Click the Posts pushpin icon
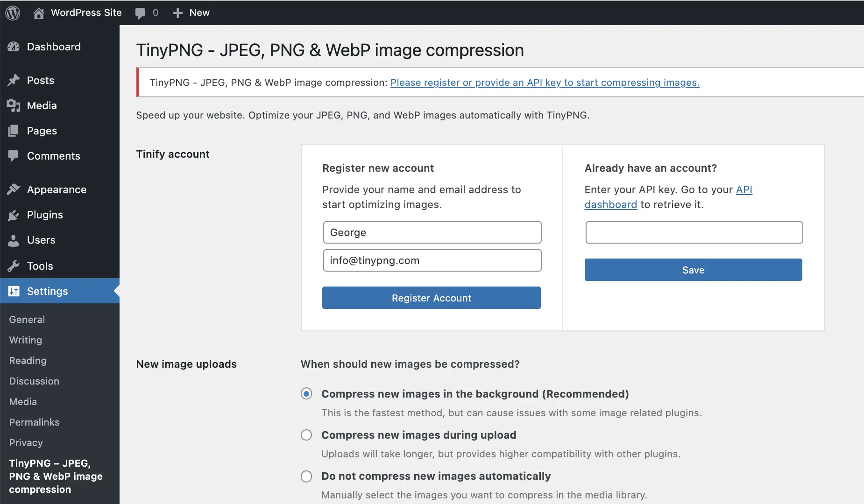Viewport: 864px width, 504px height. tap(14, 80)
